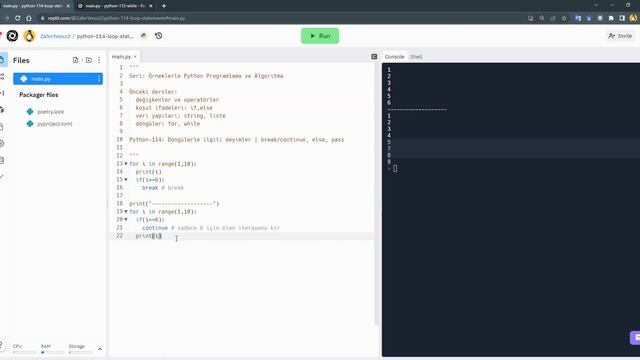The height and width of the screenshot is (360, 640).
Task: Run the program with the green Run button
Action: click(x=320, y=36)
